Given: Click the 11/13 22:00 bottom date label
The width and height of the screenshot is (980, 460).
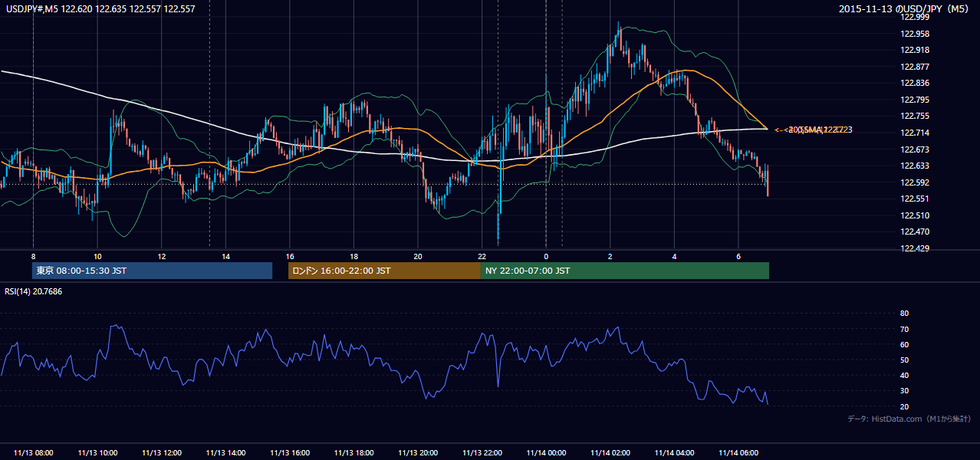Looking at the screenshot, I should pyautogui.click(x=482, y=453).
